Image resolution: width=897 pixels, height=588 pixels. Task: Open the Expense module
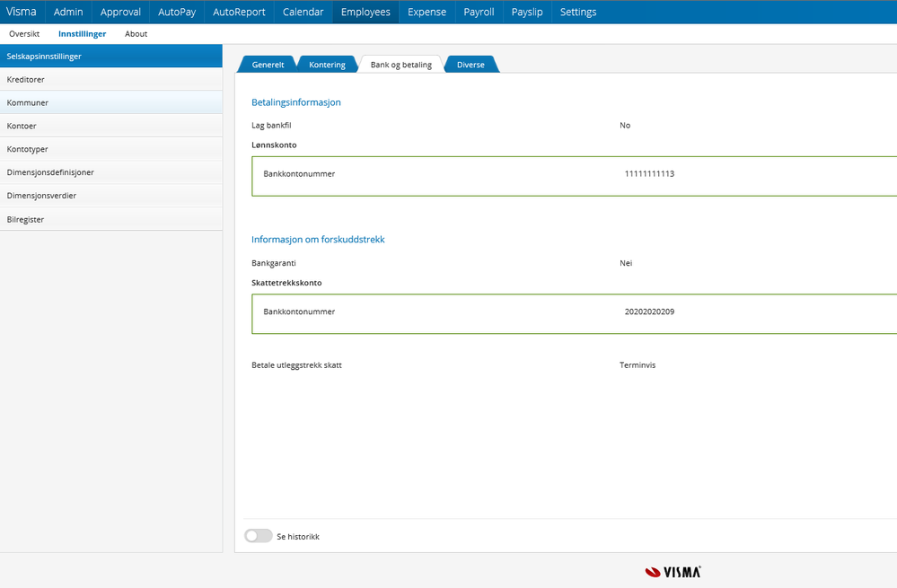[x=427, y=12]
